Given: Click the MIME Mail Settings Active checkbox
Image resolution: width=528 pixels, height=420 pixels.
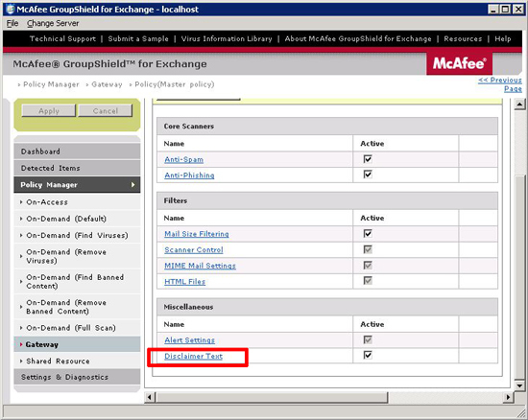Looking at the screenshot, I should (x=368, y=266).
